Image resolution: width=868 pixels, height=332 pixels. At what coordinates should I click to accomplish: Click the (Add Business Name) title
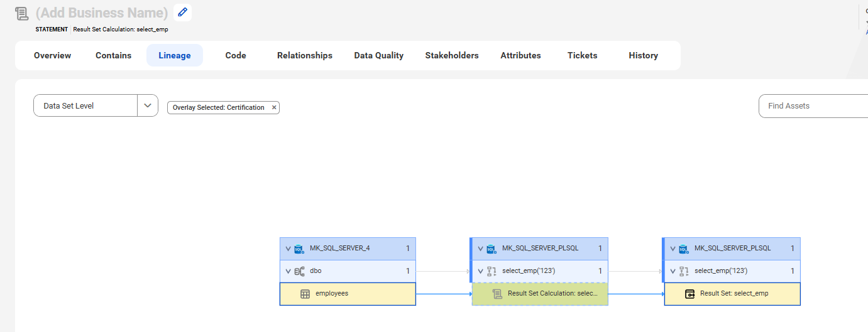click(x=102, y=13)
